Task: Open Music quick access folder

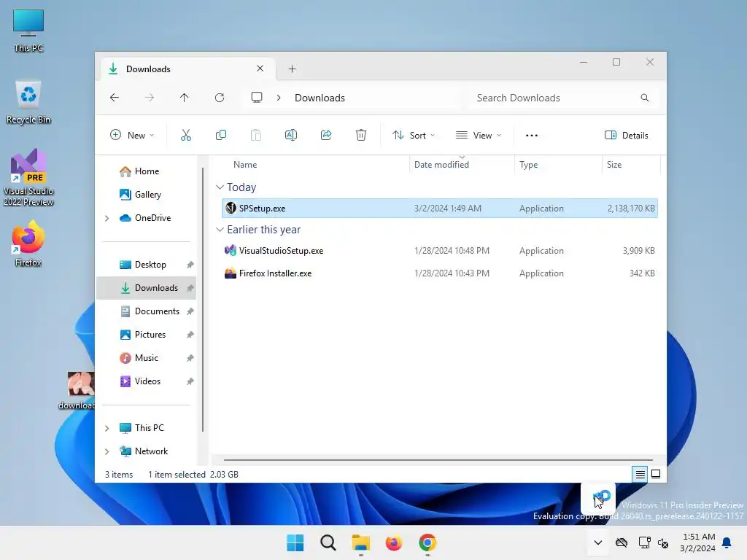Action: tap(146, 357)
